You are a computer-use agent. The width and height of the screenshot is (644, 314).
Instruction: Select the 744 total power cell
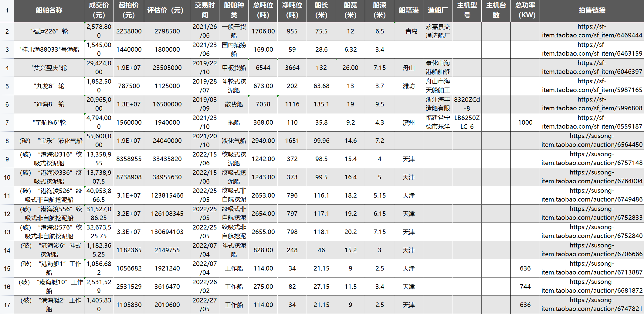tap(525, 286)
